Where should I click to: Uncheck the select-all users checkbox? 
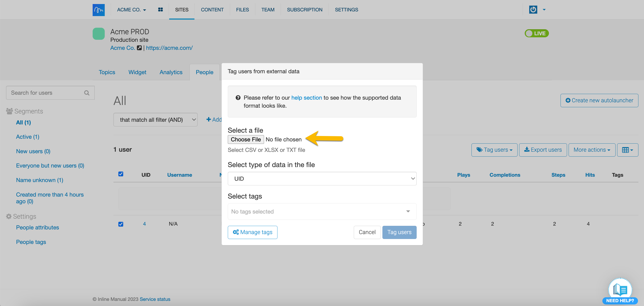[x=121, y=174]
